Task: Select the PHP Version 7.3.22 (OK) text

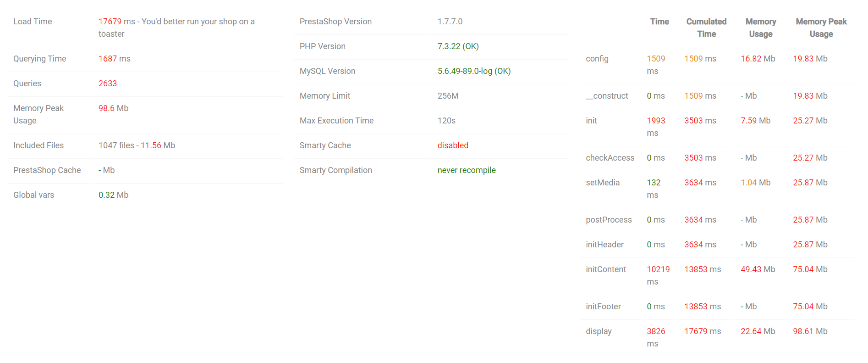Action: [458, 46]
